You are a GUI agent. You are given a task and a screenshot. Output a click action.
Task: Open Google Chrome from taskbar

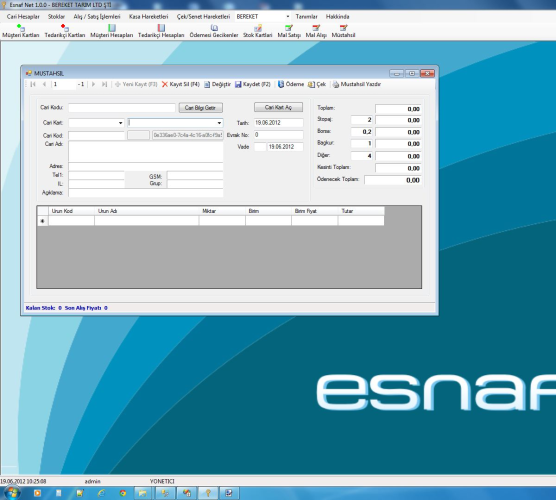pyautogui.click(x=123, y=493)
